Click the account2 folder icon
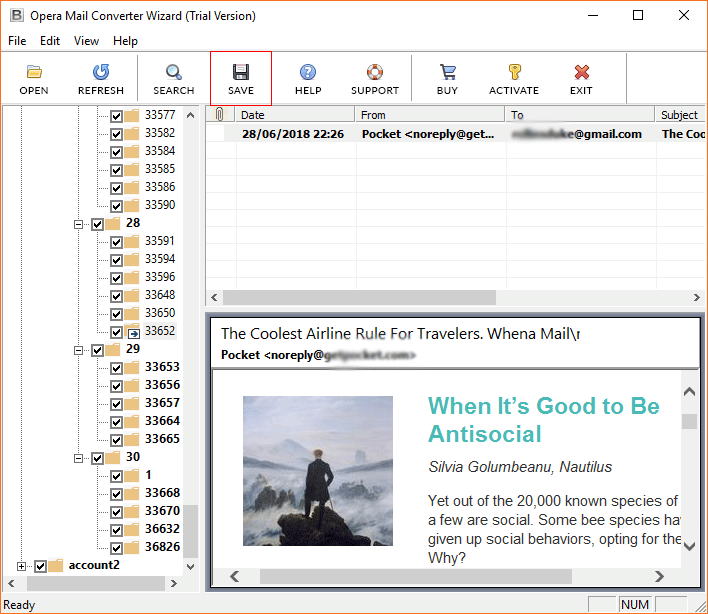The image size is (708, 614). (56, 566)
